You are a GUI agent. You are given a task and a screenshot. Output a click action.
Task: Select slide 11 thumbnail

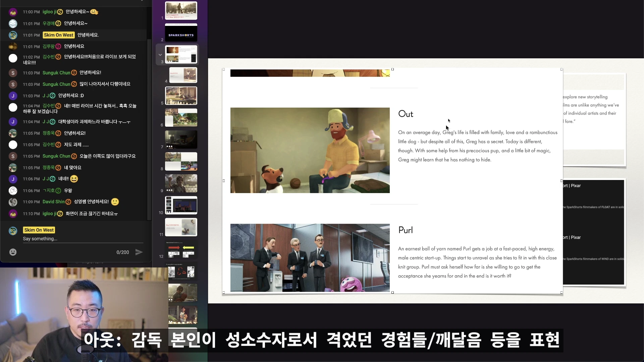click(181, 227)
